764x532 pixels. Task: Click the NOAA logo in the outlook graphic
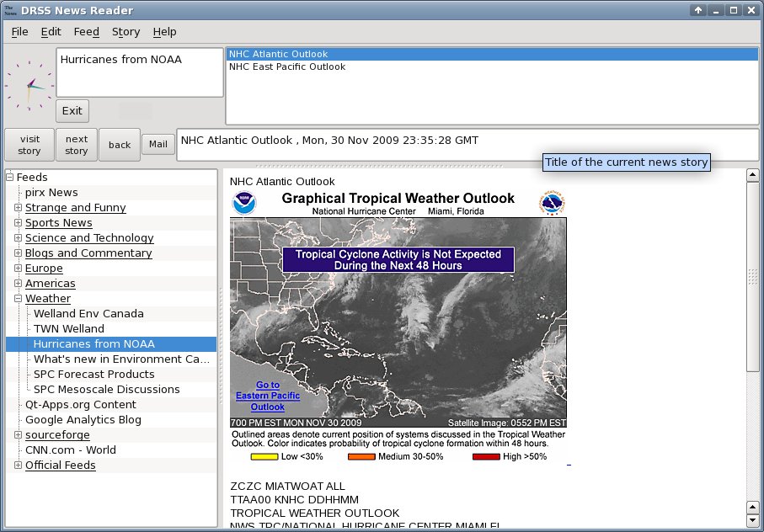(x=244, y=203)
